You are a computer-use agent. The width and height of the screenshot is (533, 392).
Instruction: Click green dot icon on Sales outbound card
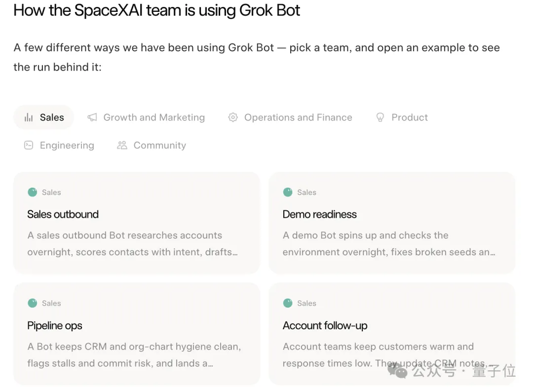pos(32,192)
